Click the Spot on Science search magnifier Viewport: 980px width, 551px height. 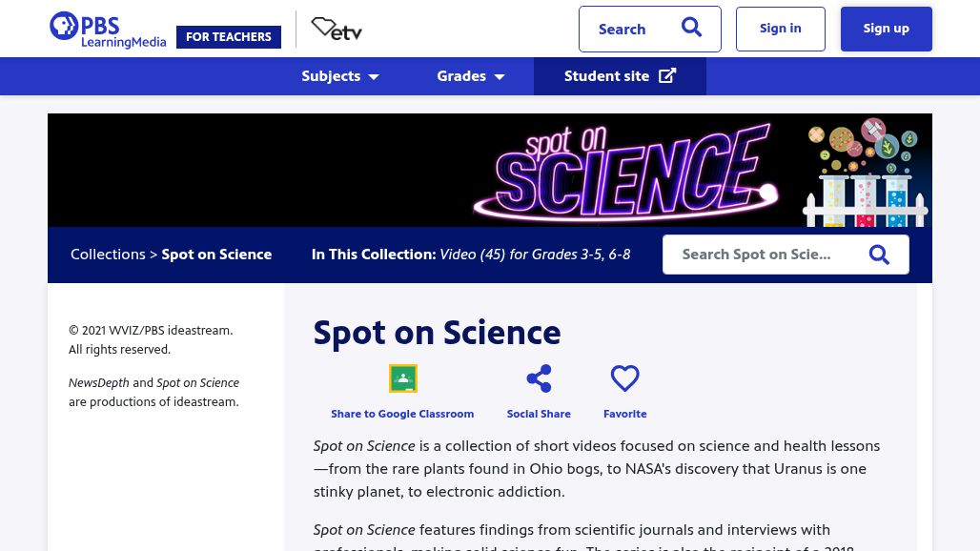[x=879, y=255]
